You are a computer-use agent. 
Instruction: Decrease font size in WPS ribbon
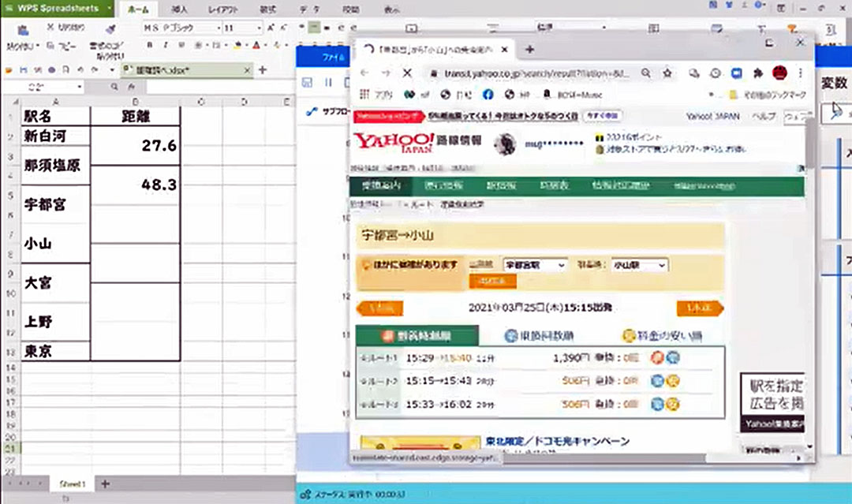(x=284, y=27)
